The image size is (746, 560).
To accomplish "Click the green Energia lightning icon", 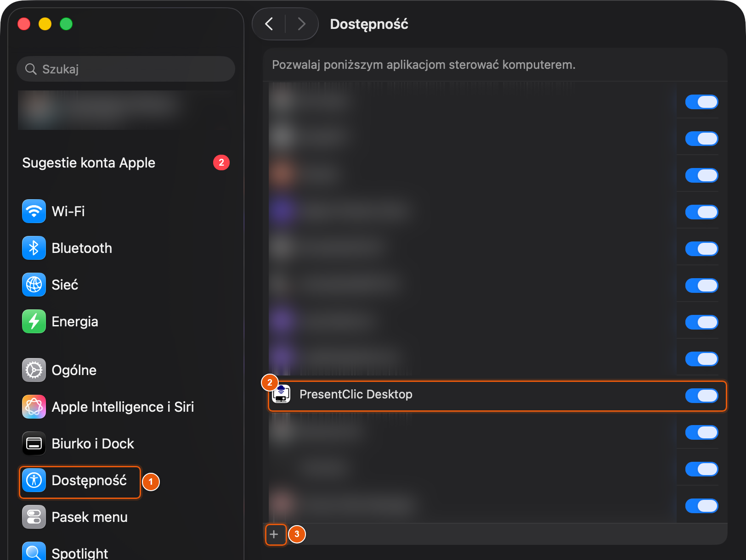I will (x=34, y=321).
